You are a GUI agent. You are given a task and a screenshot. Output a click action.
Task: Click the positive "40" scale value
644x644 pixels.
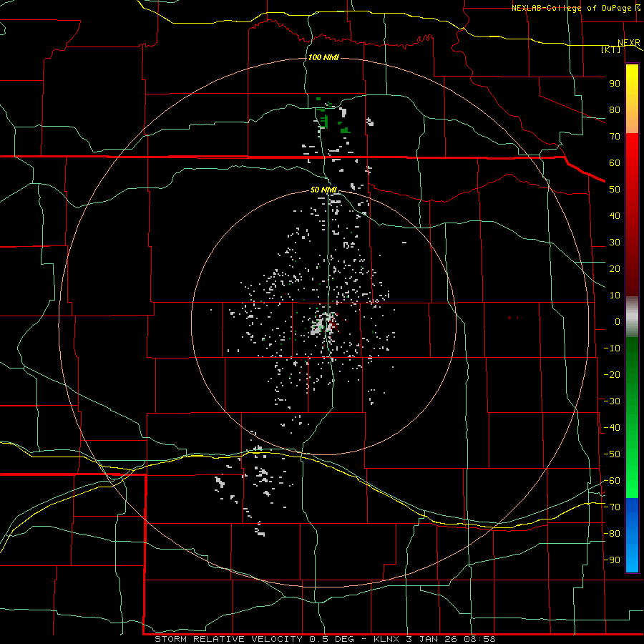click(x=615, y=216)
